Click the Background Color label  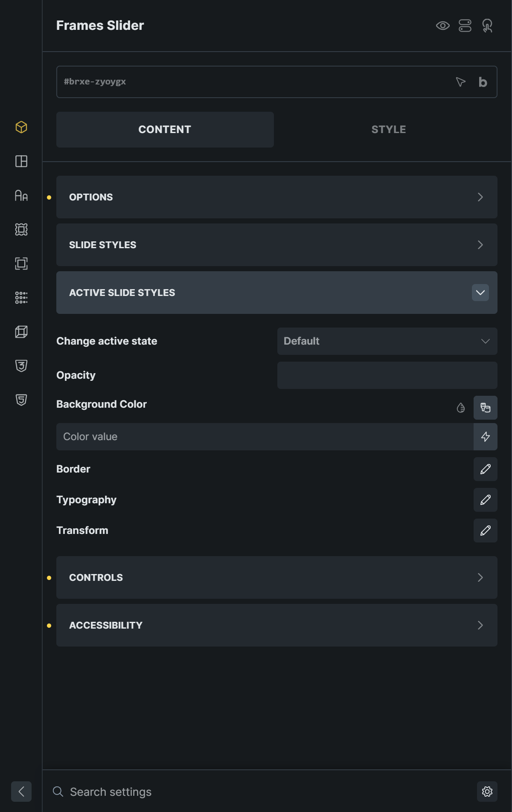click(102, 404)
